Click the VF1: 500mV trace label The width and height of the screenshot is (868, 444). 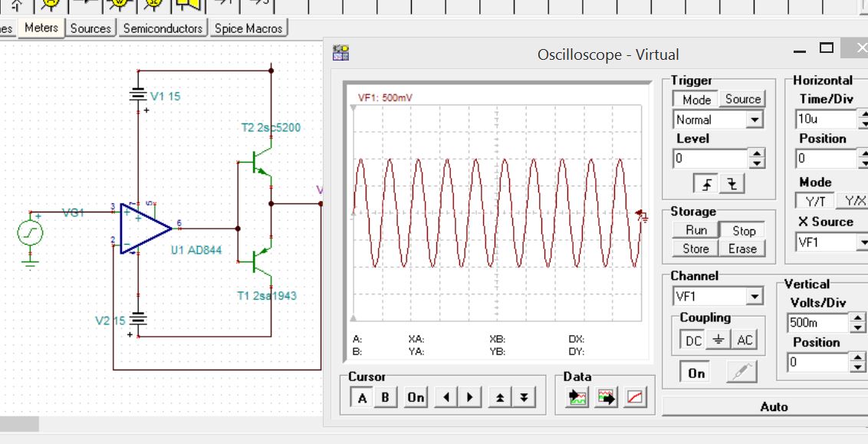tap(385, 98)
